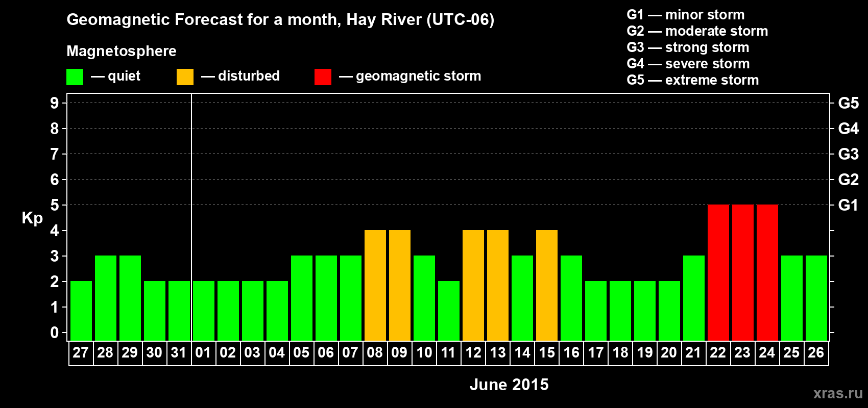Click the 'quiet' legend label
The image size is (868, 408).
click(124, 76)
